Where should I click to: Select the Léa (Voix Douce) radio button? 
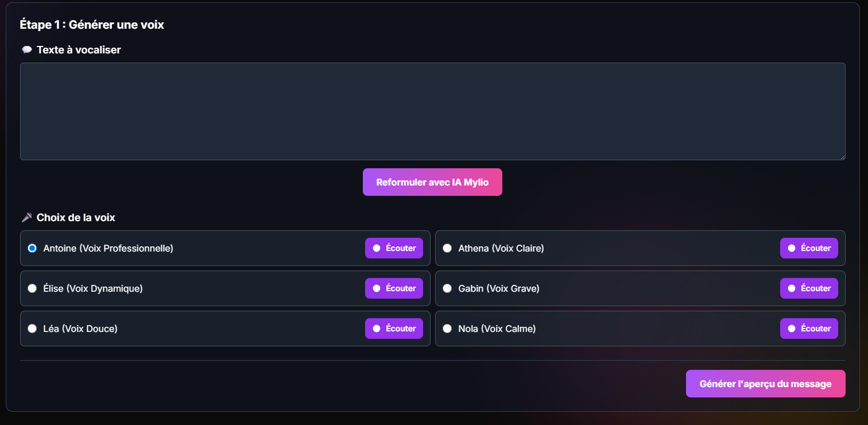click(x=32, y=329)
